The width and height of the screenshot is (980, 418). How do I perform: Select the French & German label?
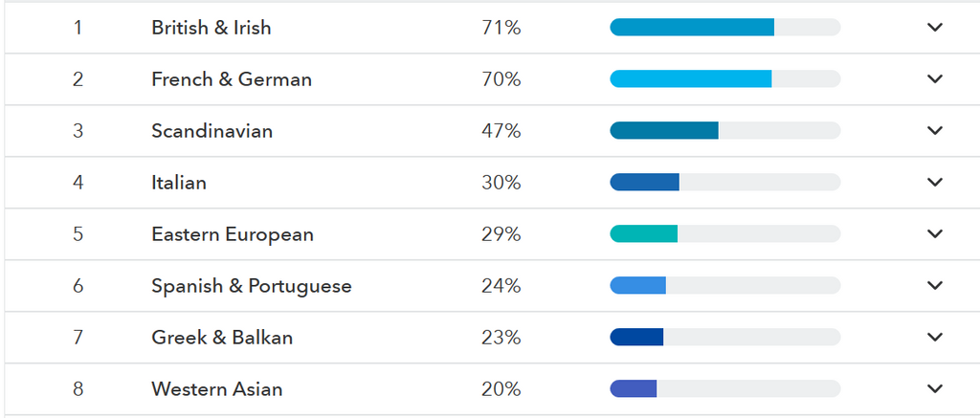point(232,79)
